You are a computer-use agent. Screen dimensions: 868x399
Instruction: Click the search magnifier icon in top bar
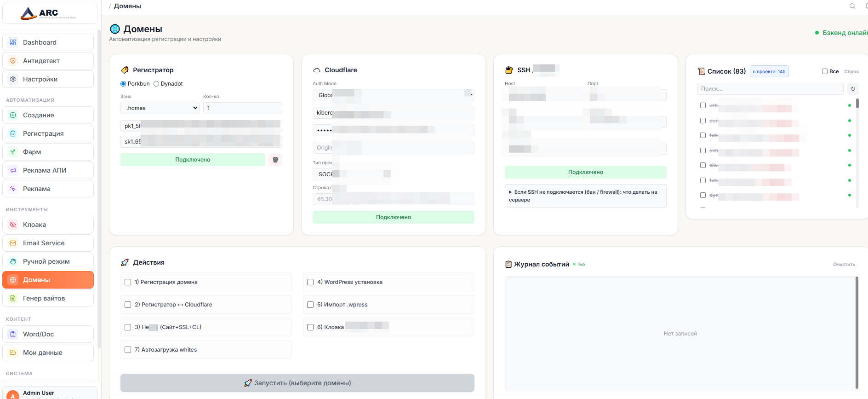pyautogui.click(x=852, y=6)
